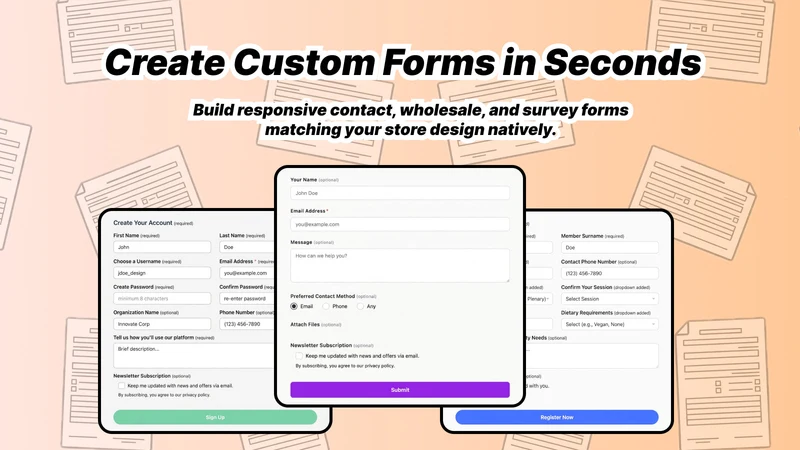Screen dimensions: 800x450
Task: Click the Contact Phone Number field
Action: 609,273
